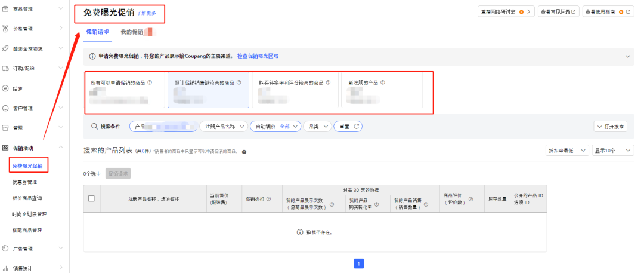
Task: Click external-link icon on 查看常见问题 button
Action: click(x=574, y=12)
